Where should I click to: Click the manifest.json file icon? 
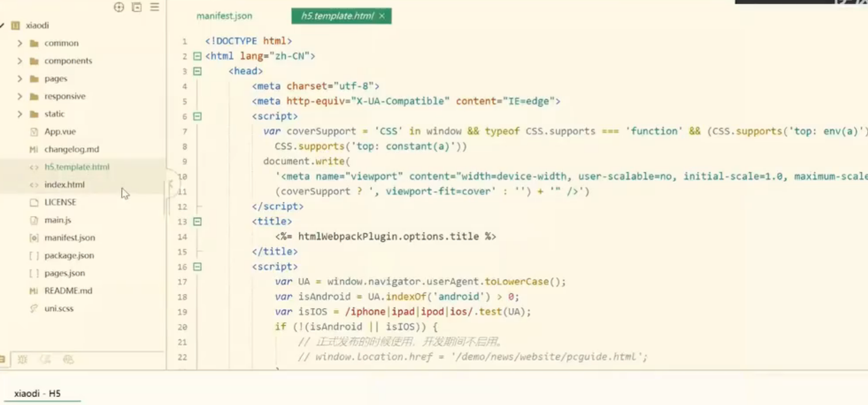(34, 238)
